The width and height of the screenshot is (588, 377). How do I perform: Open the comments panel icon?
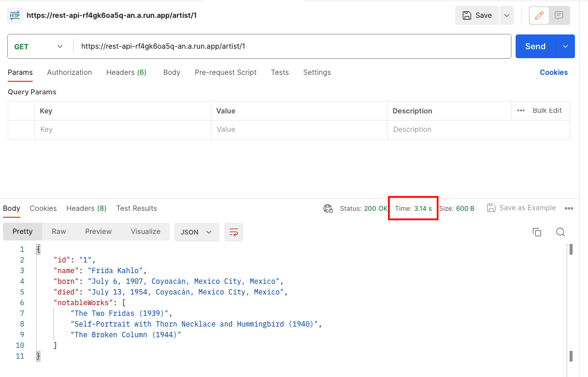coord(559,15)
